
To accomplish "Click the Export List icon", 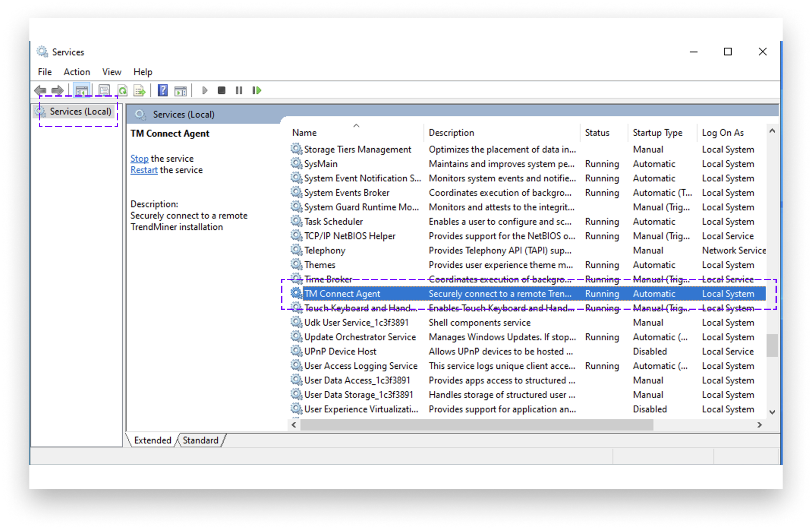I will [139, 90].
